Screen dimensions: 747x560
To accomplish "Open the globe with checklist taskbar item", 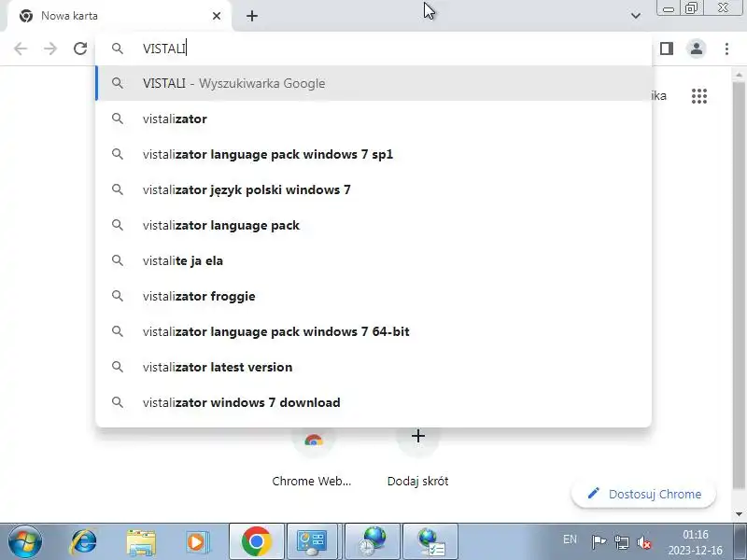I will click(x=430, y=541).
